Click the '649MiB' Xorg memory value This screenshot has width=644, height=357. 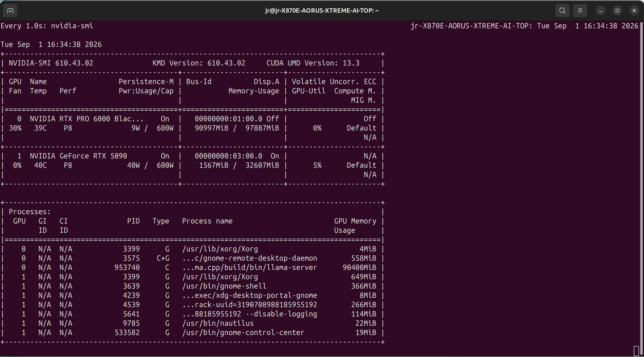coord(364,277)
